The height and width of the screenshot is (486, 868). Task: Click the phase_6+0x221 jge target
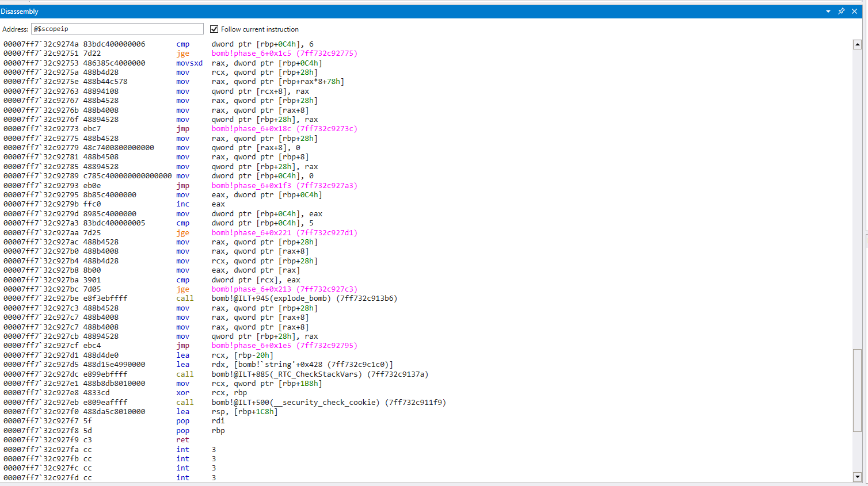[x=284, y=233]
